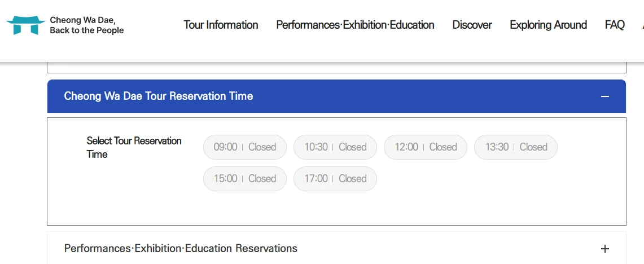The height and width of the screenshot is (264, 644).
Task: Choose the 10:30 tour time slot
Action: pos(335,147)
